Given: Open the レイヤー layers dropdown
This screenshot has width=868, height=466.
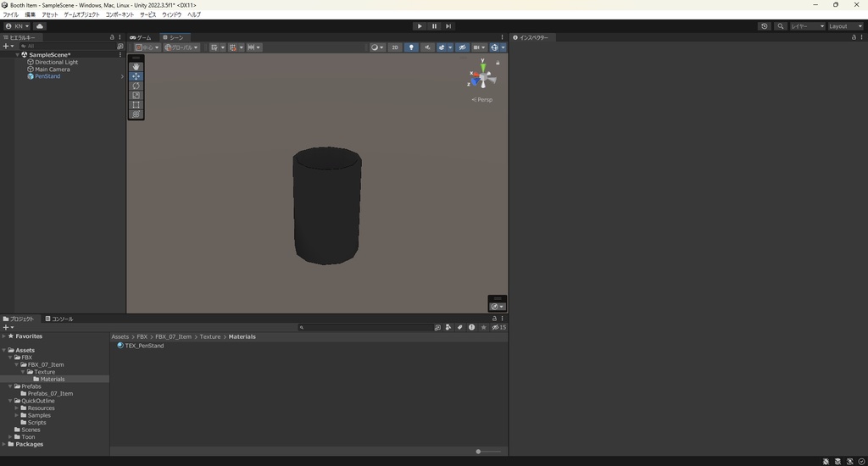Looking at the screenshot, I should pyautogui.click(x=807, y=26).
